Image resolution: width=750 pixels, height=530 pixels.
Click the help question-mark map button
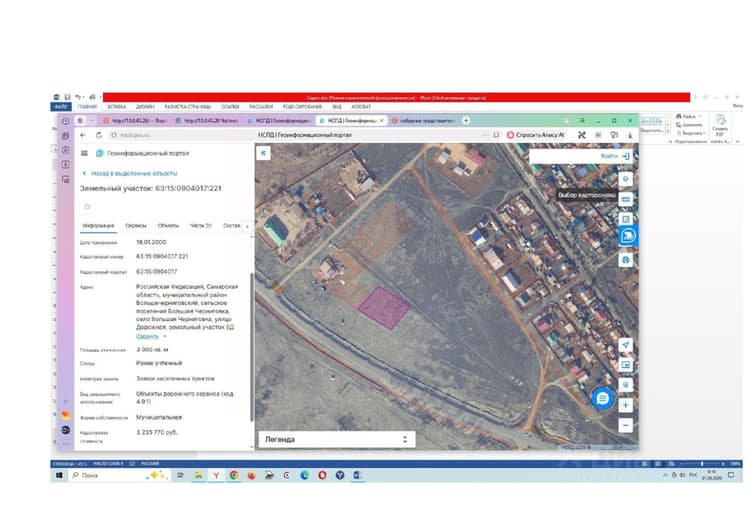626,179
